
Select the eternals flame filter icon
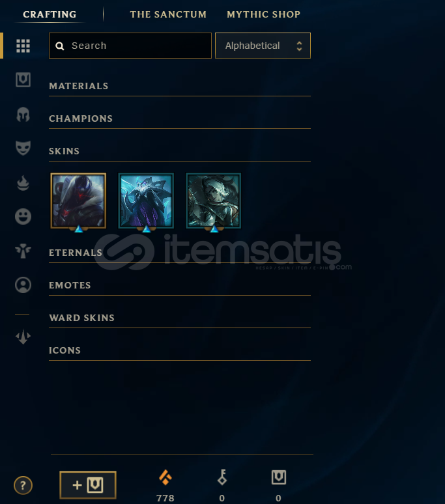pyautogui.click(x=23, y=182)
